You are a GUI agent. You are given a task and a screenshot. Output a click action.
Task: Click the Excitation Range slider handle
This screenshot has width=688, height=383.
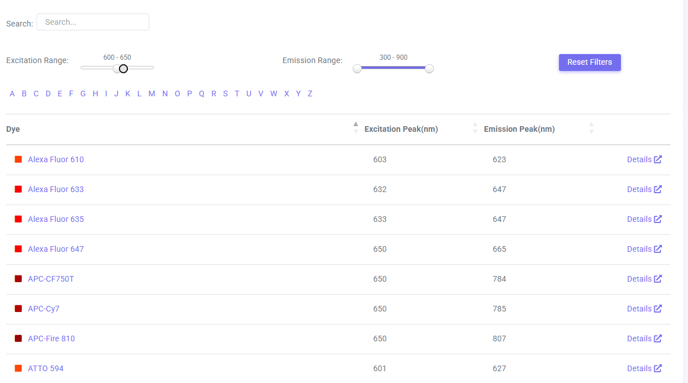coord(123,68)
